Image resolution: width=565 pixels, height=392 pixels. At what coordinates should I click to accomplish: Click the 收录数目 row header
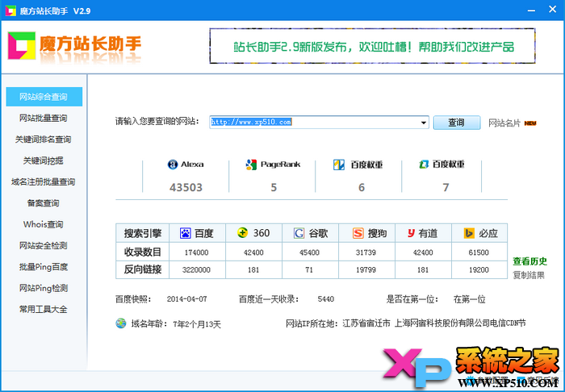[x=143, y=252]
